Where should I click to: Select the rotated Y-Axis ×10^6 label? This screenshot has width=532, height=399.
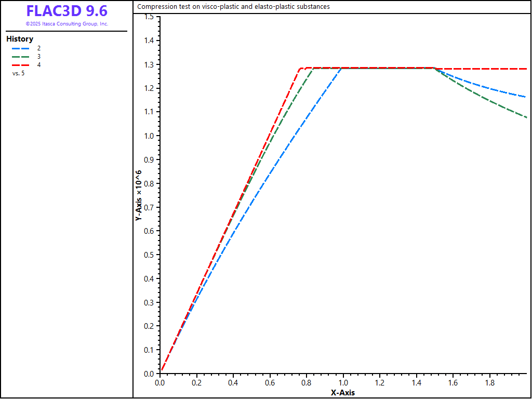tap(139, 195)
